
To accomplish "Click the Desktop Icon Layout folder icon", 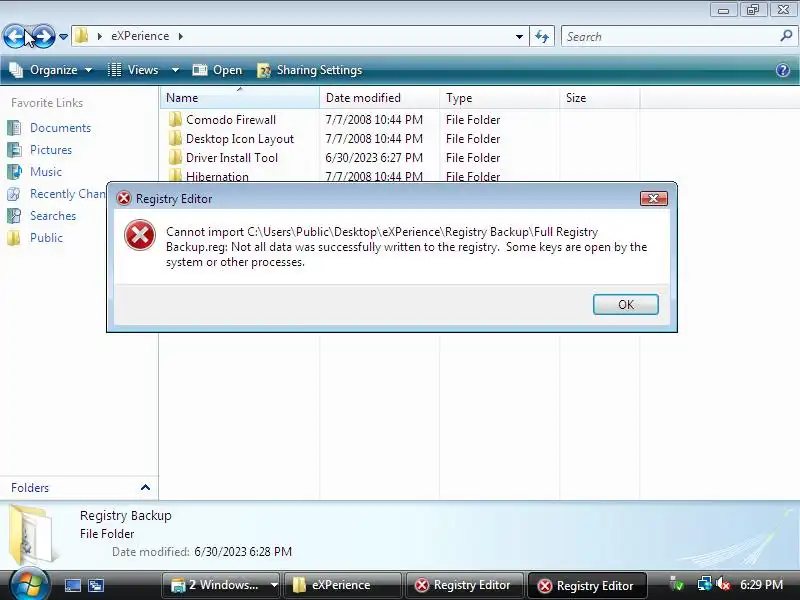I will coord(175,138).
